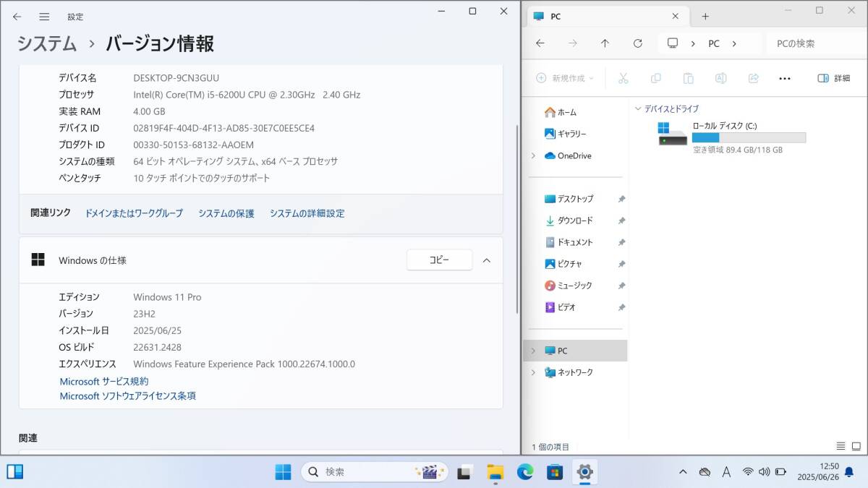Unpin デスクトップ via its pin icon
Image resolution: width=868 pixels, height=488 pixels.
click(621, 199)
